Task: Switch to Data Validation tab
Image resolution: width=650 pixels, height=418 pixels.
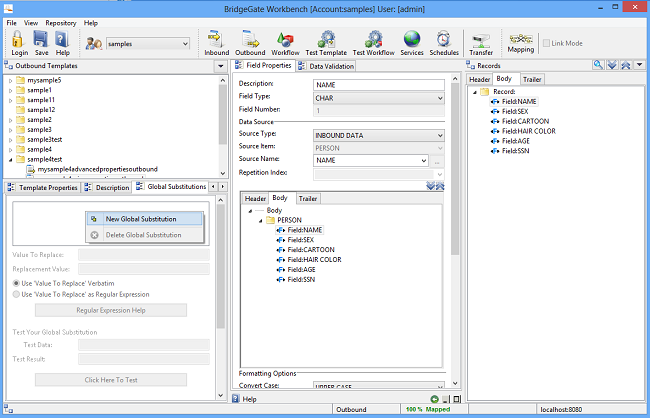Action: pos(326,66)
